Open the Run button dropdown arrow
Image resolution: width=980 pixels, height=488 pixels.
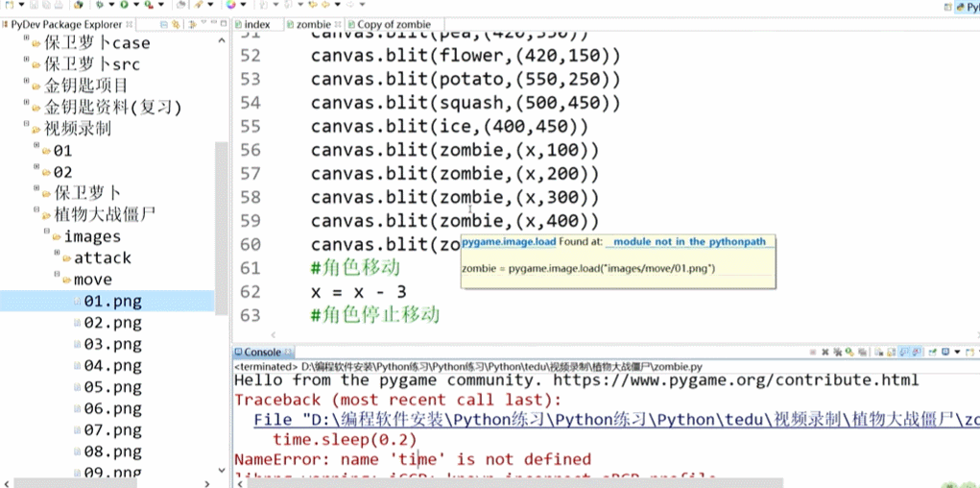136,5
